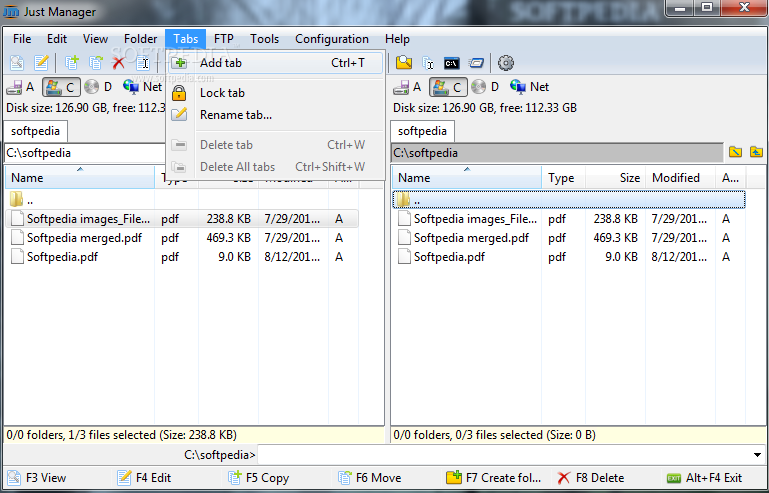Click the command line input field

coord(505,455)
